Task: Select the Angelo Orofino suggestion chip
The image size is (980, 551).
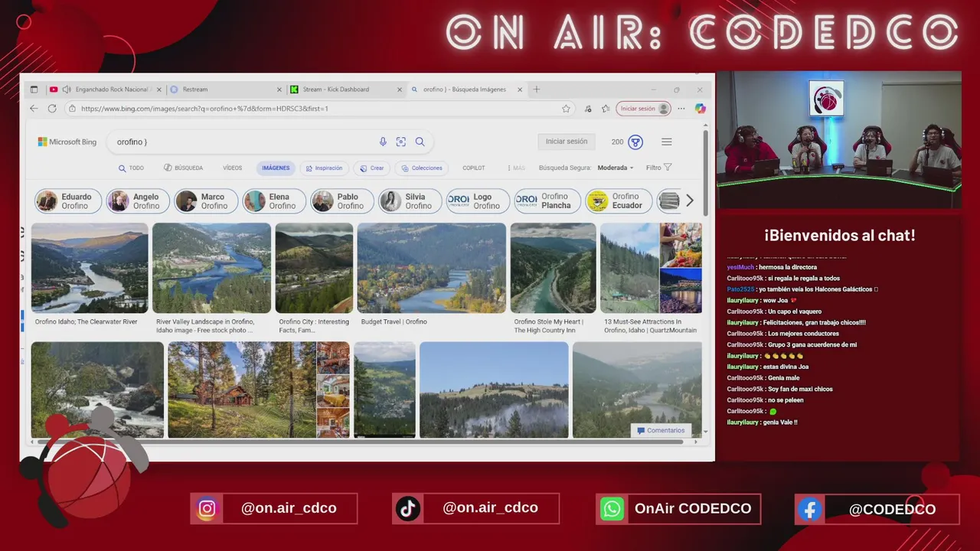Action: tap(138, 201)
